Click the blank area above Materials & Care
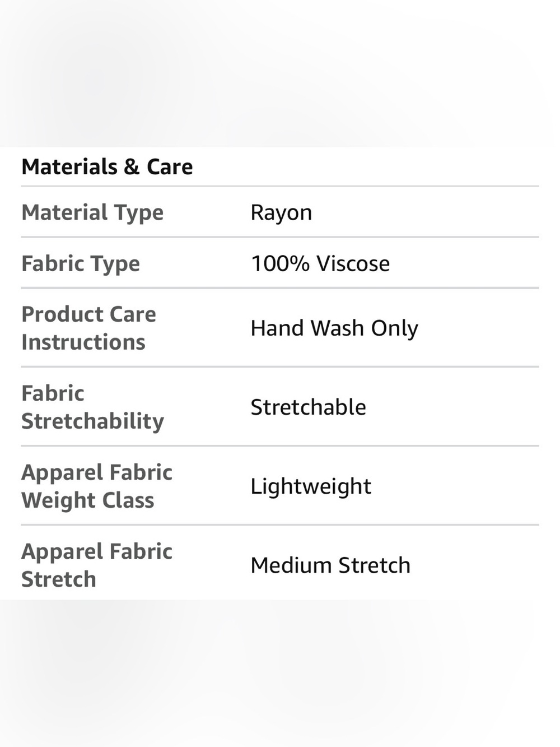560x747 pixels. pos(280,73)
